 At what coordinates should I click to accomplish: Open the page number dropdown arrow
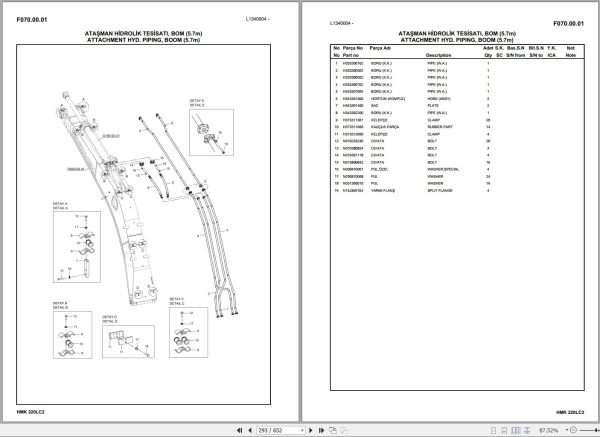[x=302, y=430]
